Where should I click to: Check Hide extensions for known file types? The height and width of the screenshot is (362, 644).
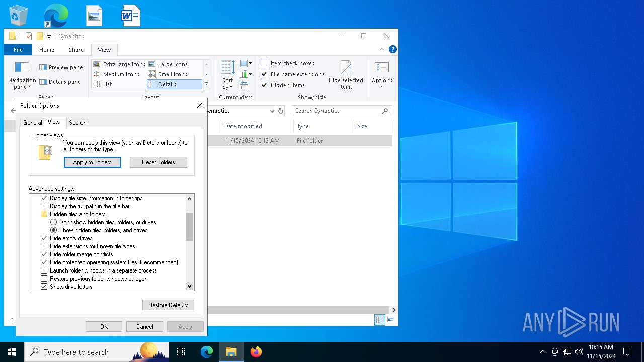point(44,246)
